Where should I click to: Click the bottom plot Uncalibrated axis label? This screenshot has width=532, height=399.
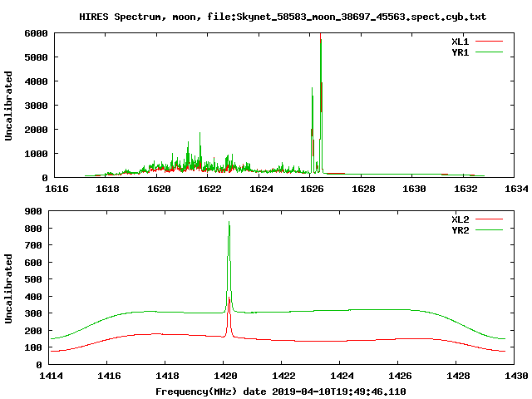[x=8, y=288]
